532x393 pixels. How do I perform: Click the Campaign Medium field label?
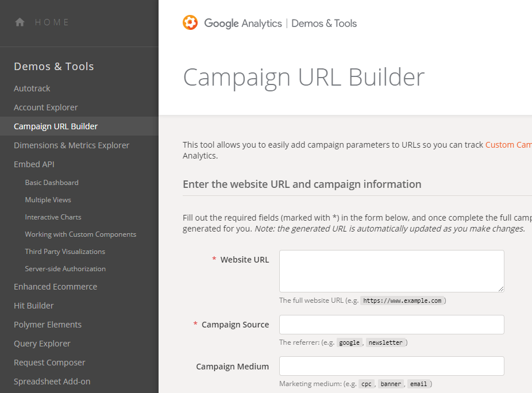(233, 367)
